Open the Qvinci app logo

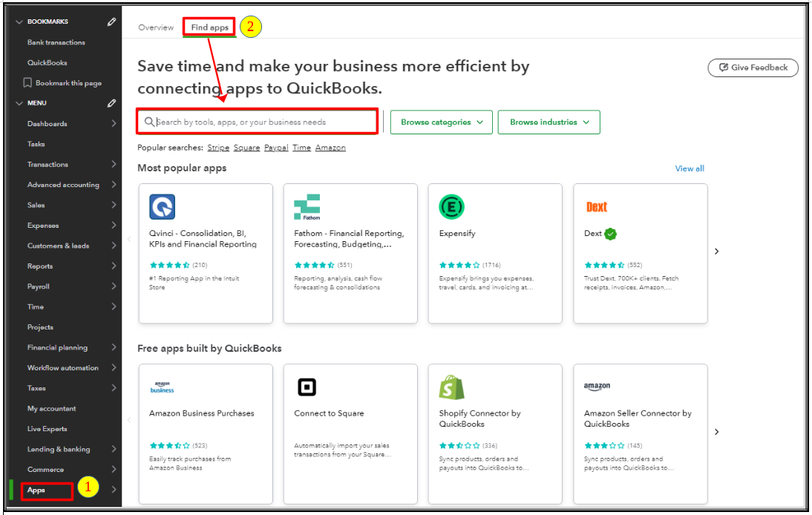162,207
